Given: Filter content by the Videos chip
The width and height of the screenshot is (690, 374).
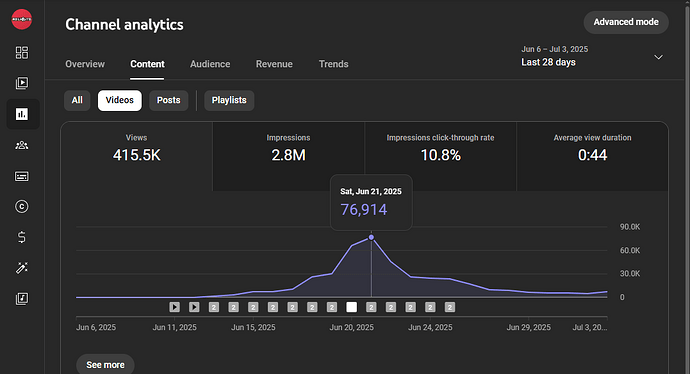Looking at the screenshot, I should pos(120,100).
